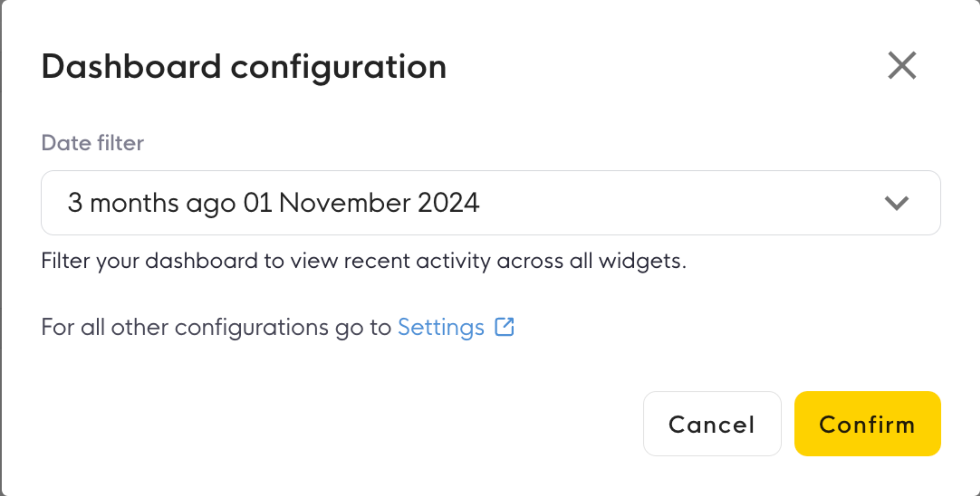Click the blue 'Settings' word
Viewport: 980px width, 496px height.
coord(441,327)
